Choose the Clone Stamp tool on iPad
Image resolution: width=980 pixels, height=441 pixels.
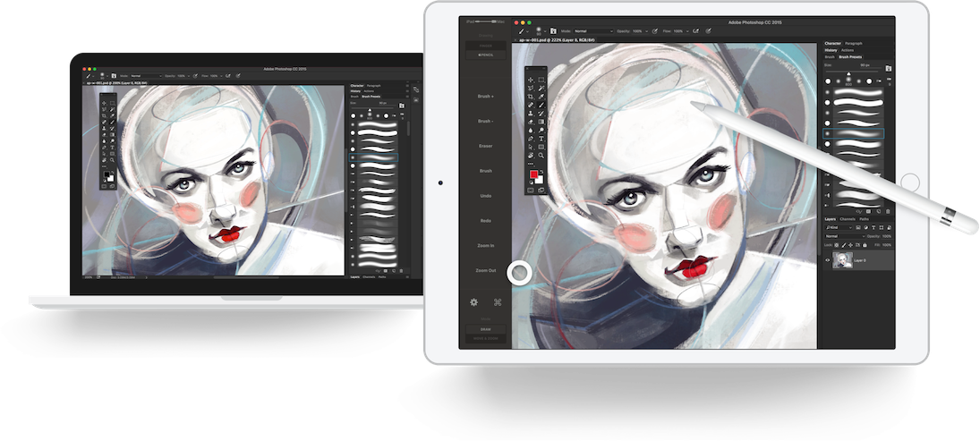point(531,113)
